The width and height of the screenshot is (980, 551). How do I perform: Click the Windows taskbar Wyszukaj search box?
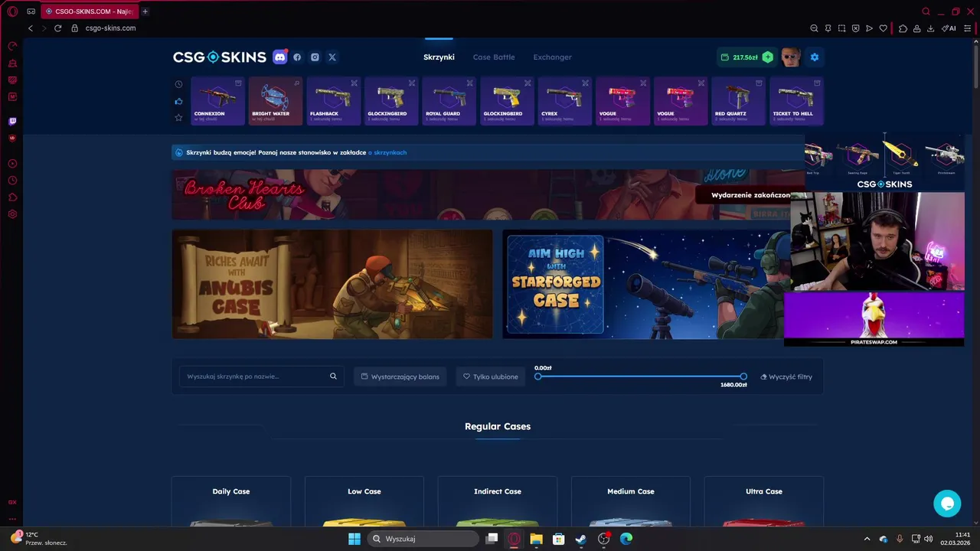[422, 539]
